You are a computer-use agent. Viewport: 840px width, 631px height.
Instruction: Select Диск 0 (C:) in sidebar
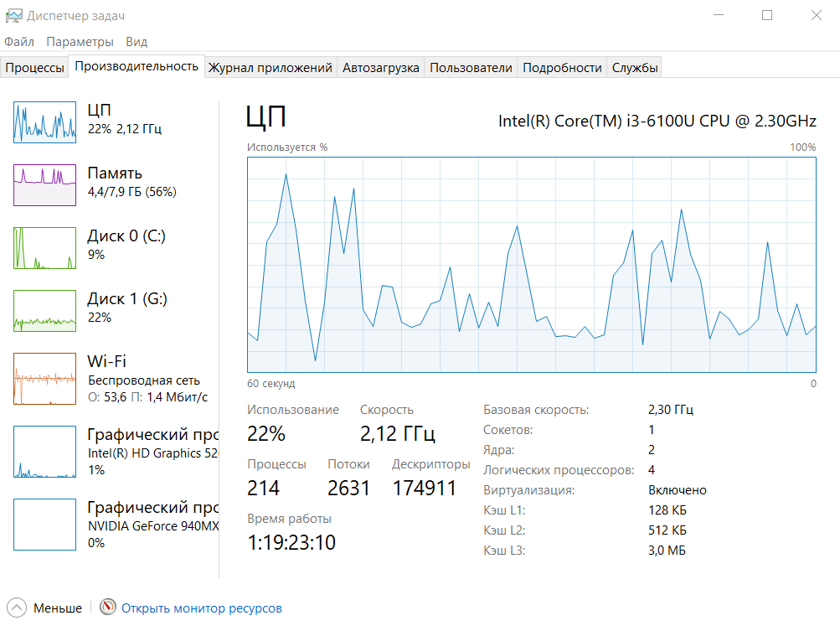tap(44, 248)
